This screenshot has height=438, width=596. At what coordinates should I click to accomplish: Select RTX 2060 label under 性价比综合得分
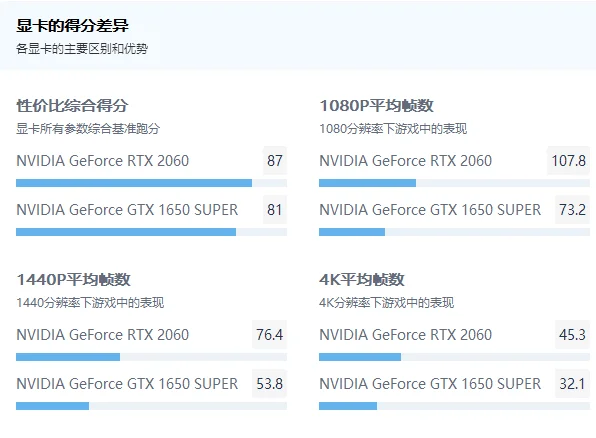tap(102, 161)
